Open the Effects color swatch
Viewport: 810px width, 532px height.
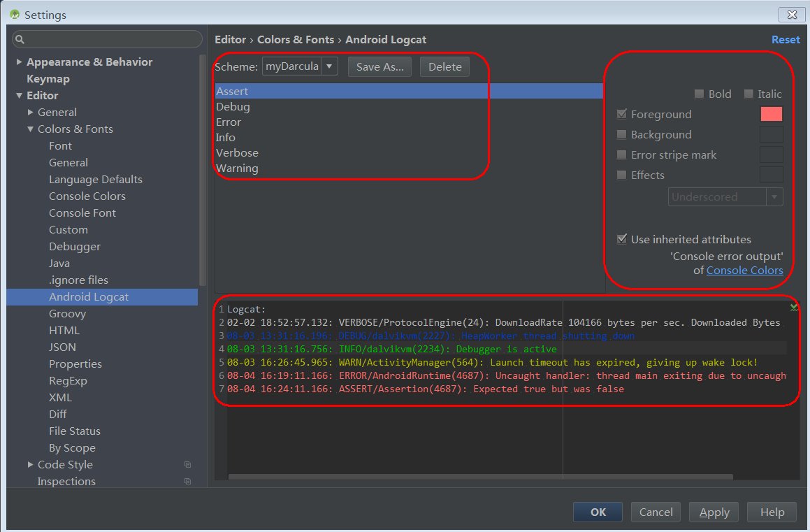point(772,175)
